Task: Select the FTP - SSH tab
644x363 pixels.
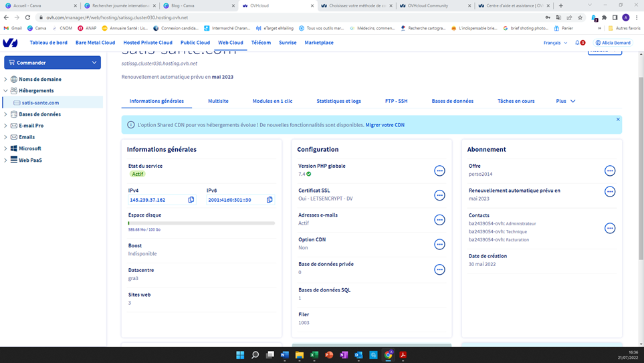Action: pos(396,101)
